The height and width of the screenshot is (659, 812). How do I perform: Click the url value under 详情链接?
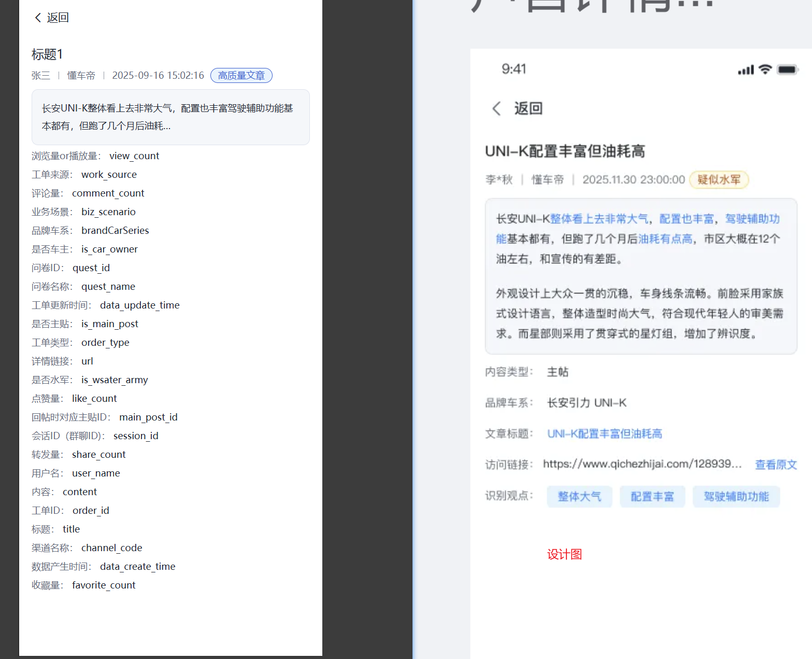87,361
